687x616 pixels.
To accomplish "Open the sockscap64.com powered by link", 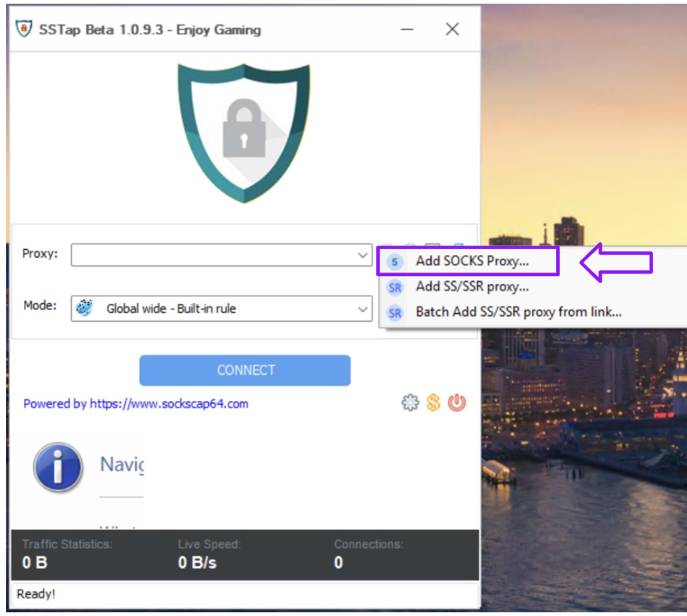I will pos(136,403).
